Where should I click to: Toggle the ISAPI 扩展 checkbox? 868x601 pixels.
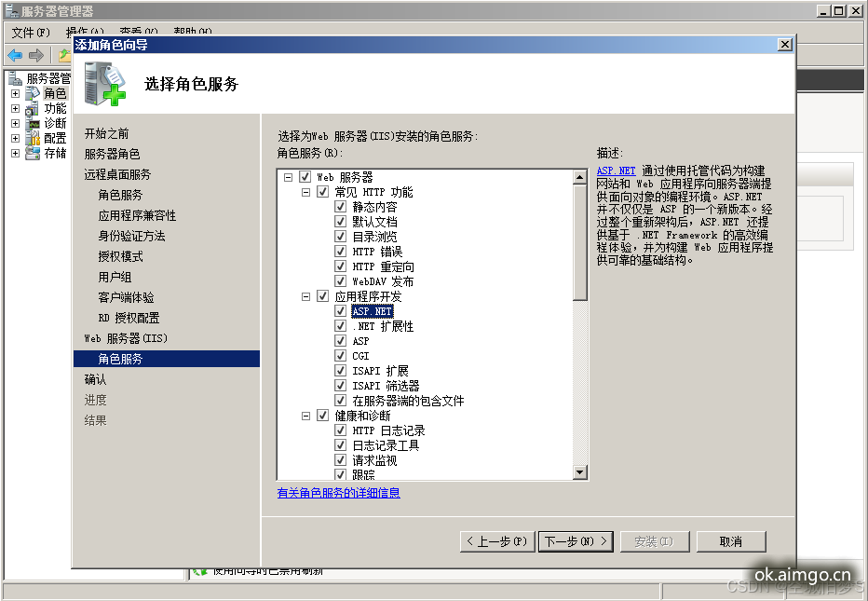click(x=341, y=371)
